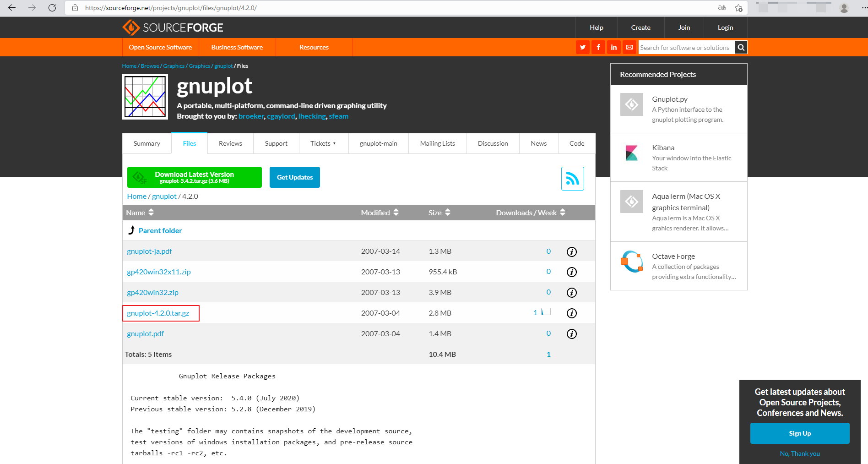Click the AquaTerm project icon
This screenshot has height=464, width=868.
coord(632,202)
